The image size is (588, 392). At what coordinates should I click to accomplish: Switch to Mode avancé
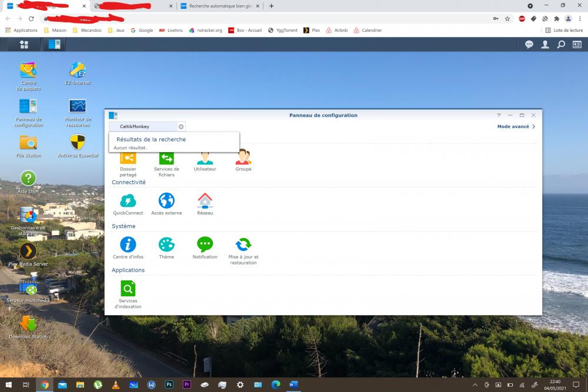pos(516,127)
